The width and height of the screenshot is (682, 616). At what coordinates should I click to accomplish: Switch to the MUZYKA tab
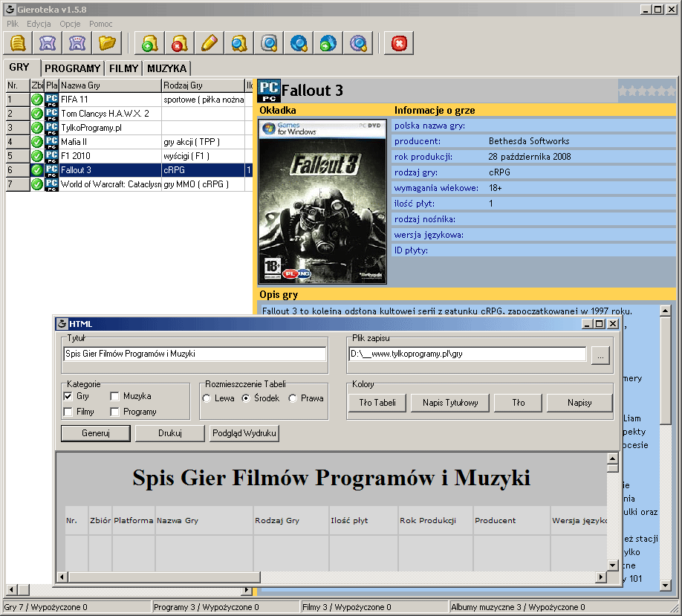166,68
